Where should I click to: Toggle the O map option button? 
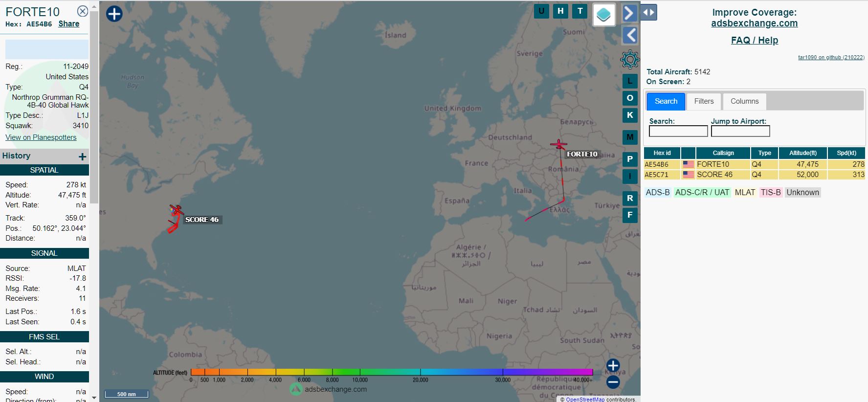tap(630, 98)
